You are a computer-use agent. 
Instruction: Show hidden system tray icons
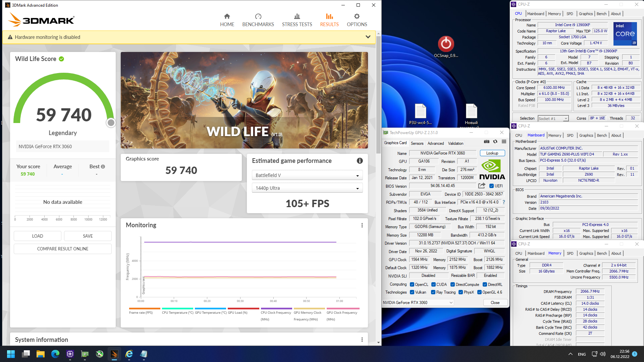570,354
